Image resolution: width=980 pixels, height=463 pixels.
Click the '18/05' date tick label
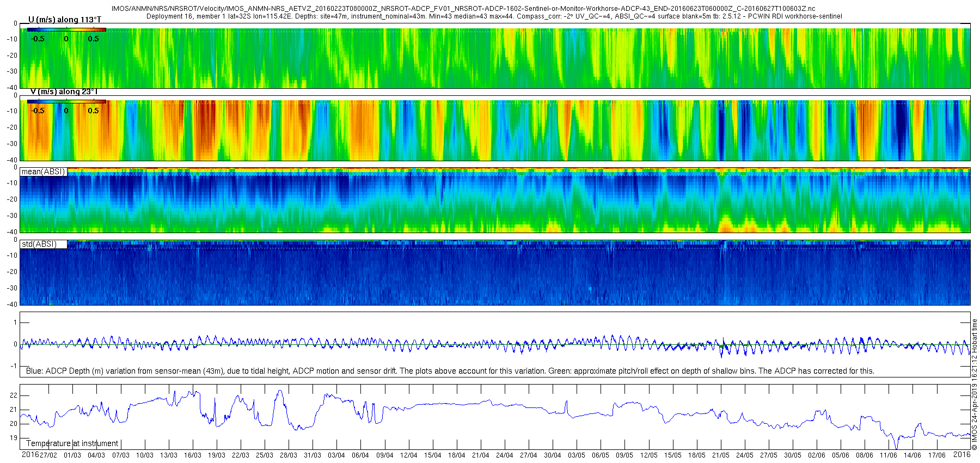click(697, 455)
